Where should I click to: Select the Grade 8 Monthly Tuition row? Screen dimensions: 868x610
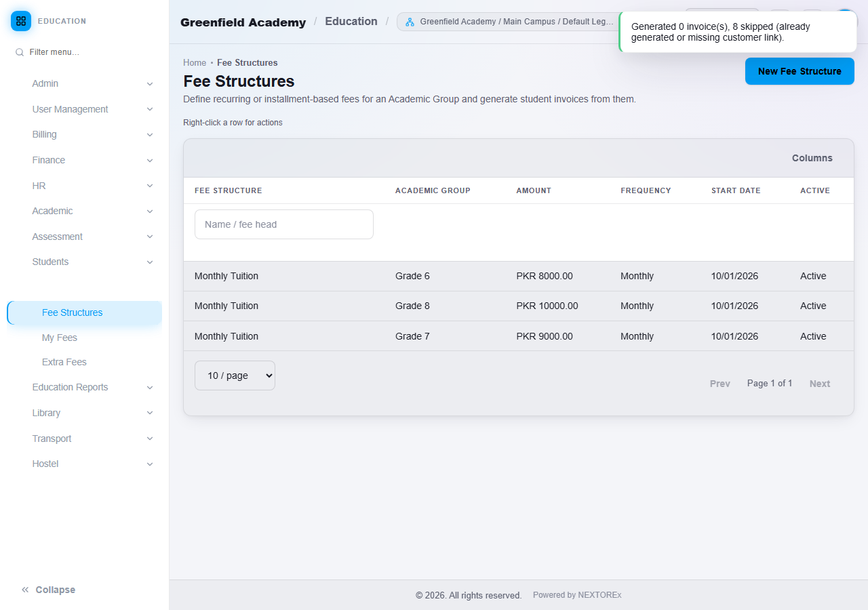pyautogui.click(x=519, y=306)
